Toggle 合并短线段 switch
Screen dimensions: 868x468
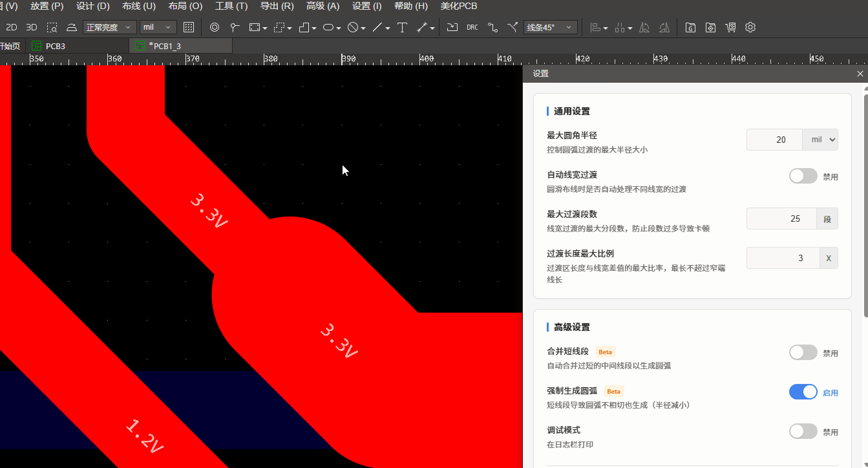click(x=803, y=352)
